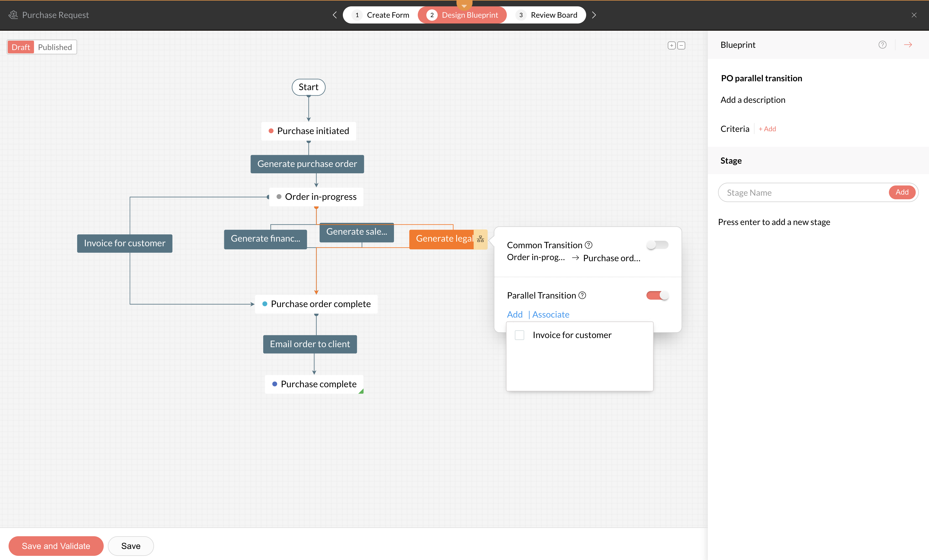The image size is (929, 560).
Task: Click Common Transition help icon
Action: tap(589, 245)
